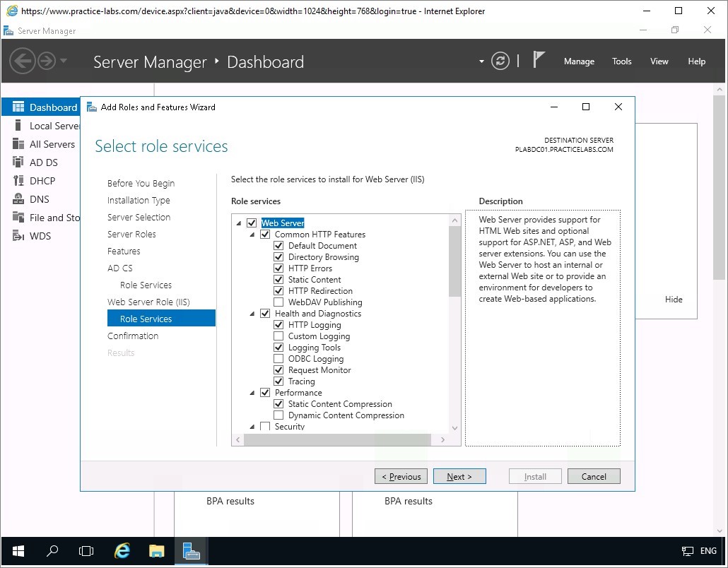Viewport: 728px width, 568px height.
Task: Click the Server Manager main scrollbar thumb
Action: coord(720,187)
